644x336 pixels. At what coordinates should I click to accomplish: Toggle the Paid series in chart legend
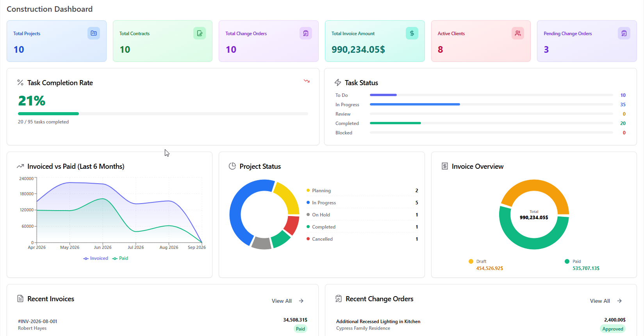(x=120, y=258)
